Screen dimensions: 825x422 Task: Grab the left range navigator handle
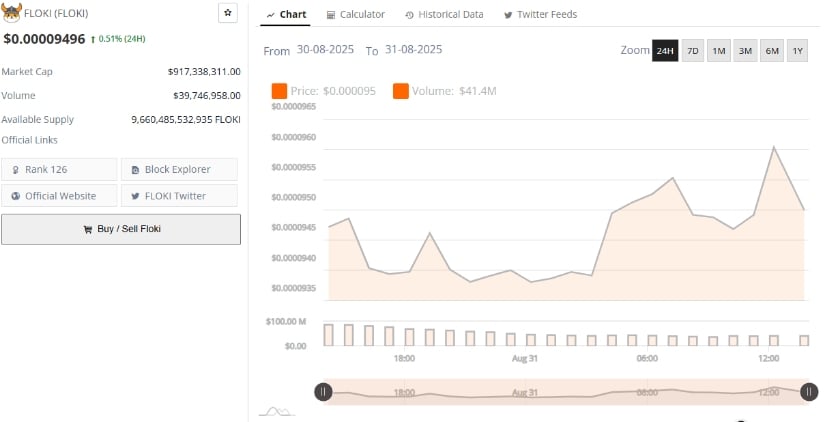click(x=323, y=391)
